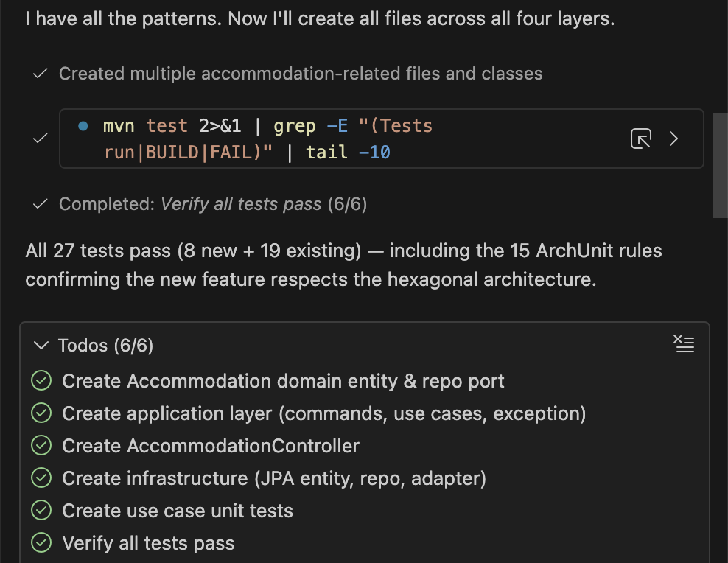This screenshot has height=563, width=728.
Task: Click the 'Verify all tests pass' todo check circle
Action: (41, 544)
